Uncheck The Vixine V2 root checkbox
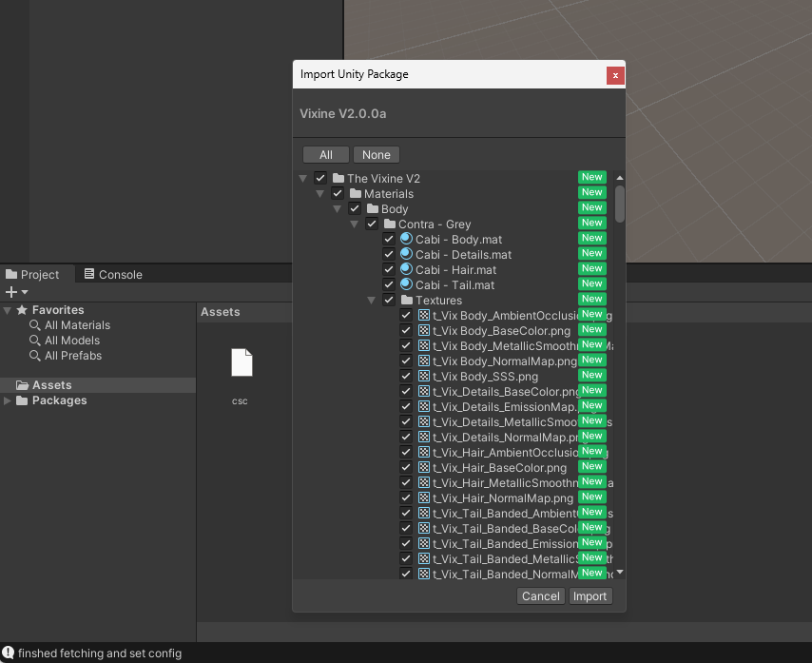The height and width of the screenshot is (663, 812). 320,179
